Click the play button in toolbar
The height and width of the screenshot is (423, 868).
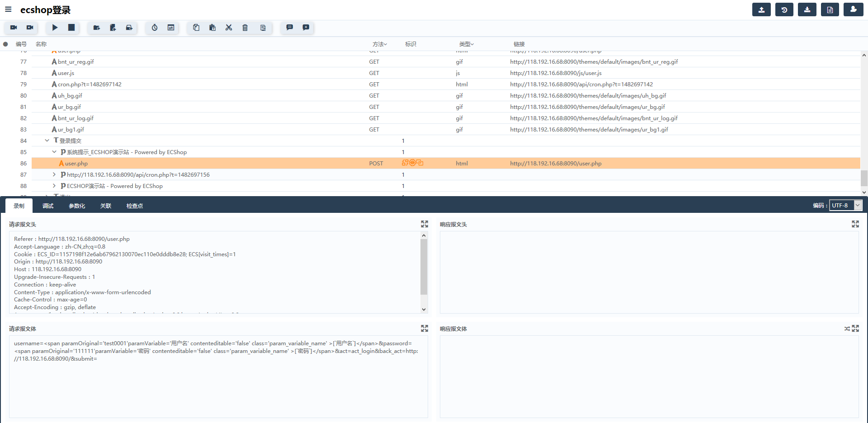[55, 28]
